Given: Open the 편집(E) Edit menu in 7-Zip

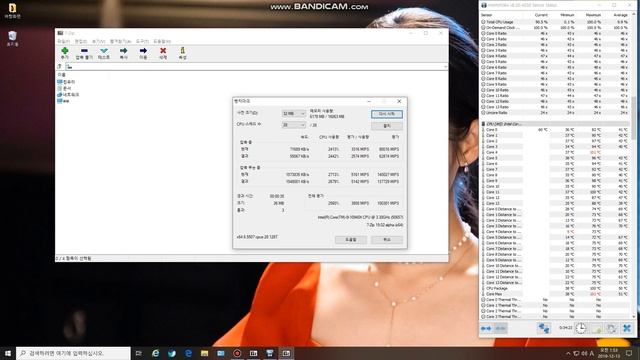Looking at the screenshot, I should click(x=81, y=41).
